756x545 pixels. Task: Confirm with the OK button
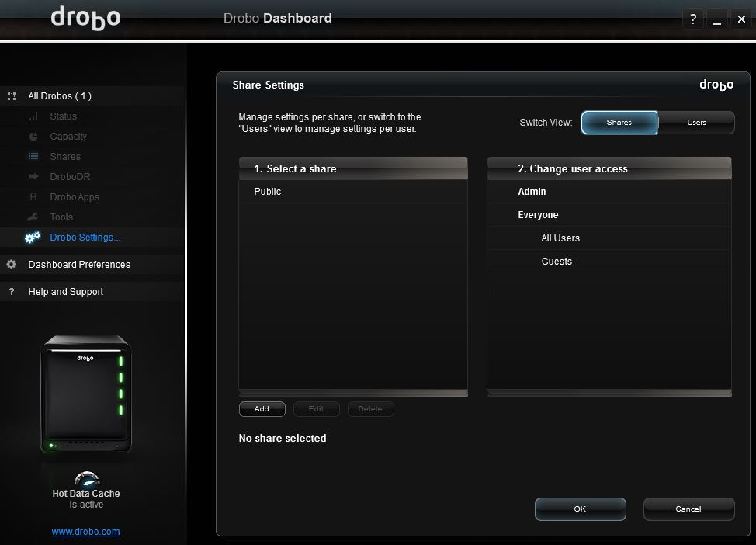click(x=580, y=509)
